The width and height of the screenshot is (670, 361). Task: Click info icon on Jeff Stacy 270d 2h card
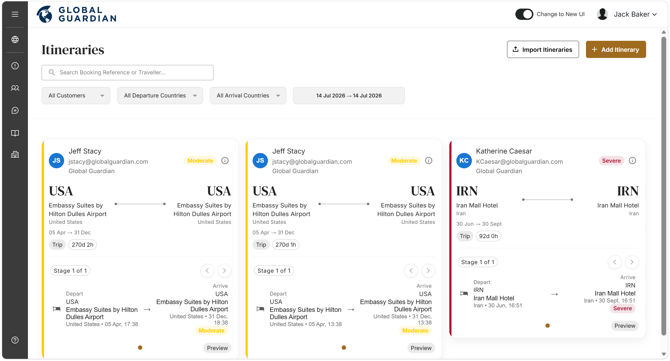click(225, 161)
